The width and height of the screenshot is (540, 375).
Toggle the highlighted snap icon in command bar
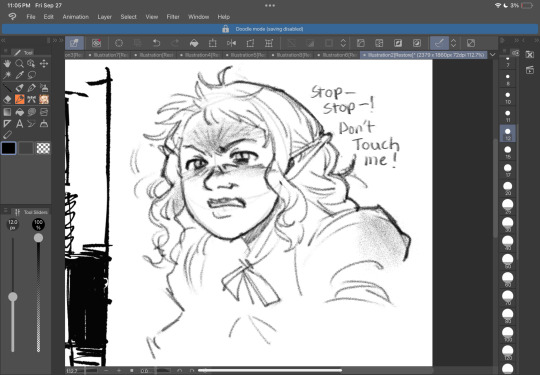point(74,43)
